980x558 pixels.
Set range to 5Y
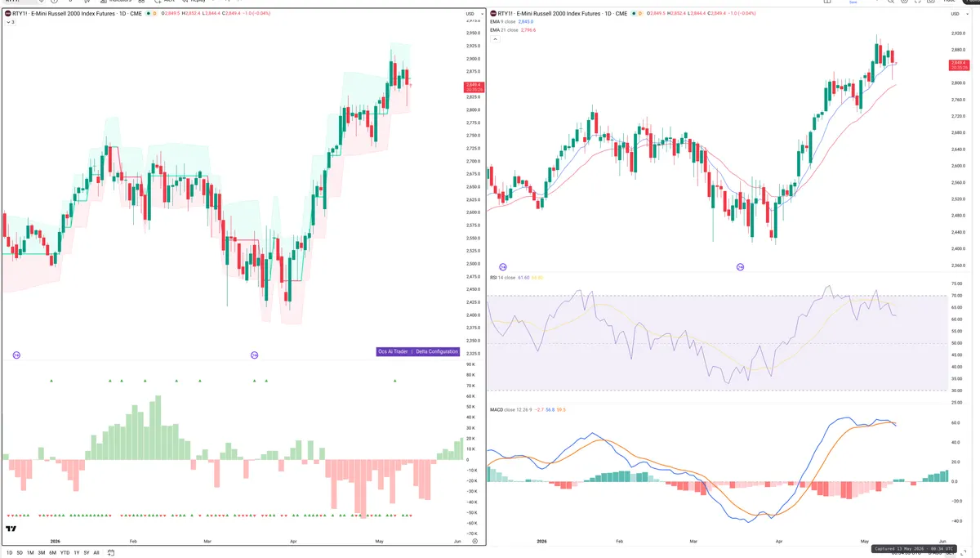[x=87, y=552]
